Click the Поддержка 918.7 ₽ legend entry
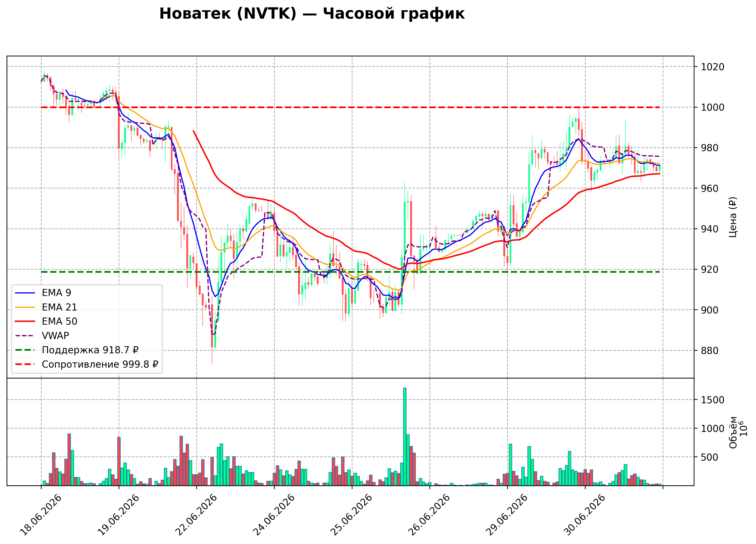The image size is (756, 544). pos(77,350)
